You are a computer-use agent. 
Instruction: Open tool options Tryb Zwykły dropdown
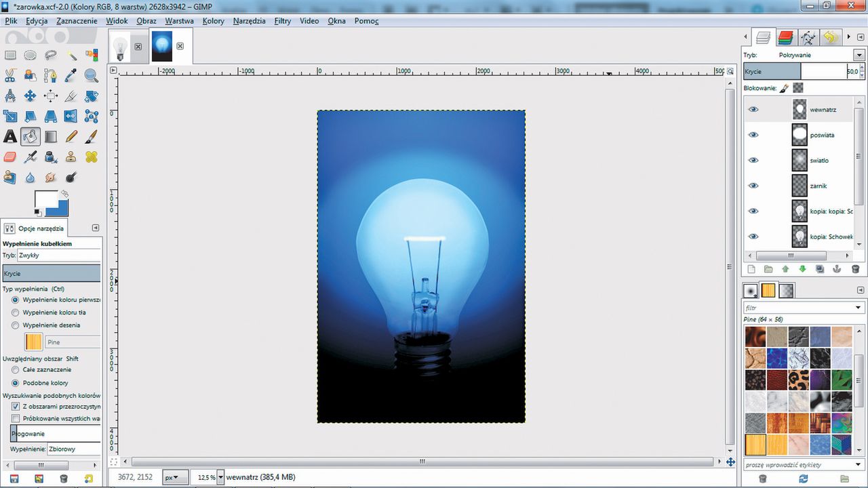(59, 256)
